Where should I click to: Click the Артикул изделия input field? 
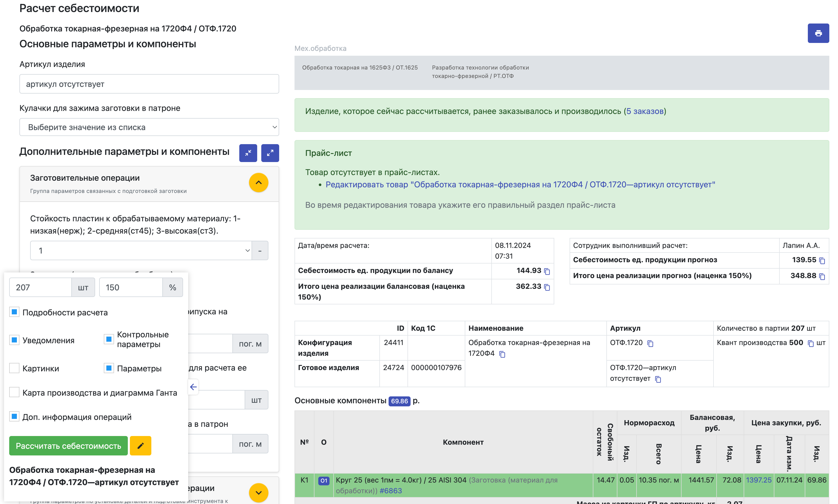pos(149,84)
